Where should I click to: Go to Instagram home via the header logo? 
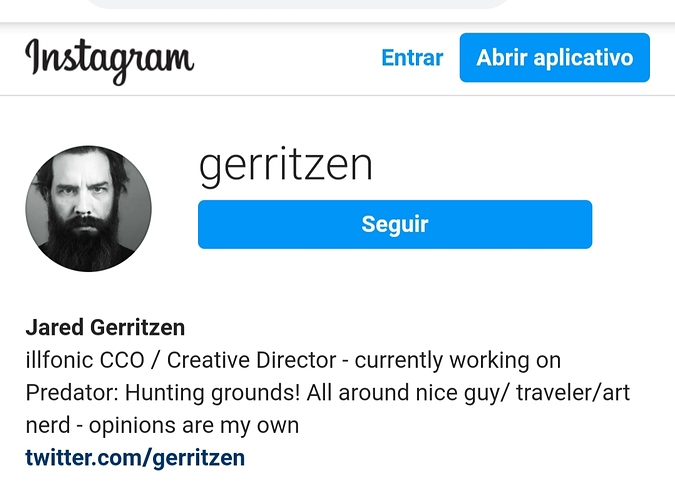tap(110, 61)
